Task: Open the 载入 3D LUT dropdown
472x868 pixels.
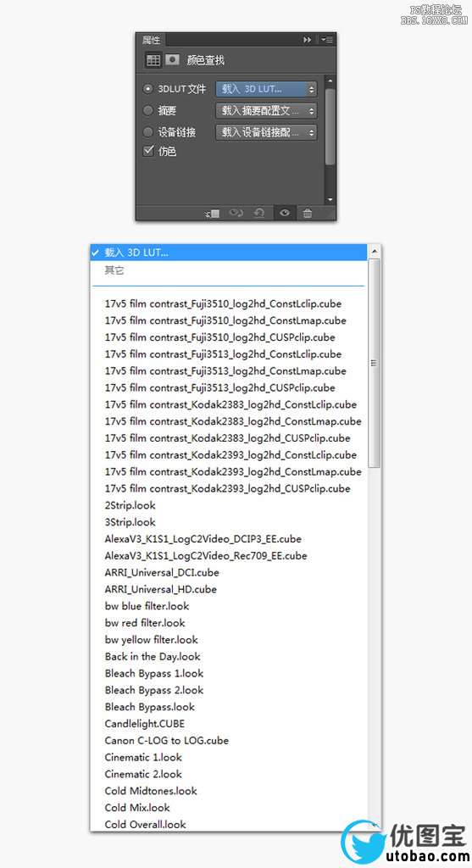Action: (266, 88)
